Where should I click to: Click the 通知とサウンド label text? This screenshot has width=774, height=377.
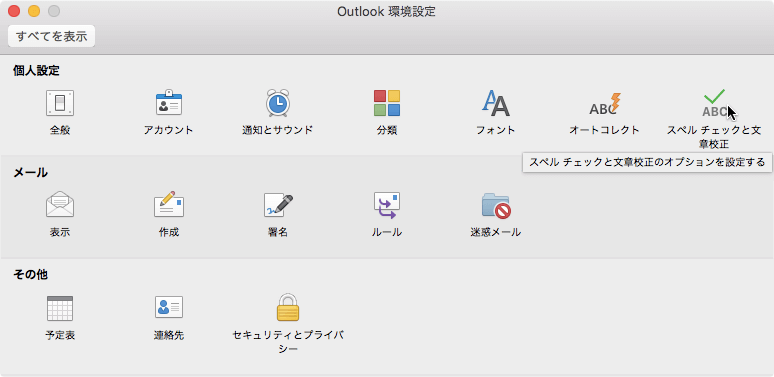tap(277, 130)
